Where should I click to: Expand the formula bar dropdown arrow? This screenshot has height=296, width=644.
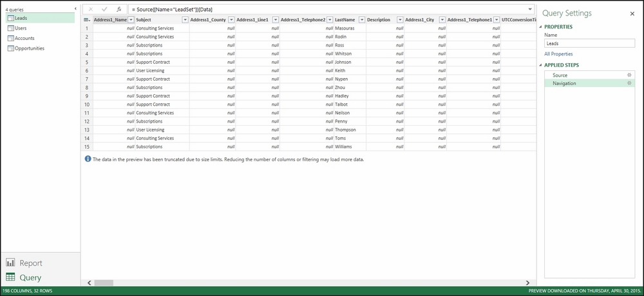click(529, 10)
